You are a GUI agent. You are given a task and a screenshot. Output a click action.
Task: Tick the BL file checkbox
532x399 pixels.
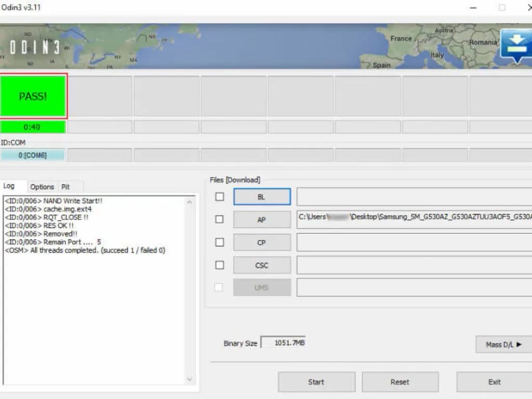click(x=220, y=197)
